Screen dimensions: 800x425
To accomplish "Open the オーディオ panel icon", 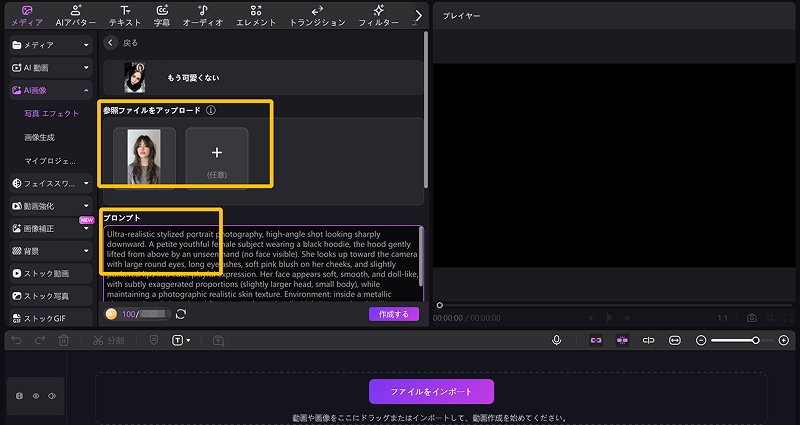I will coord(202,14).
